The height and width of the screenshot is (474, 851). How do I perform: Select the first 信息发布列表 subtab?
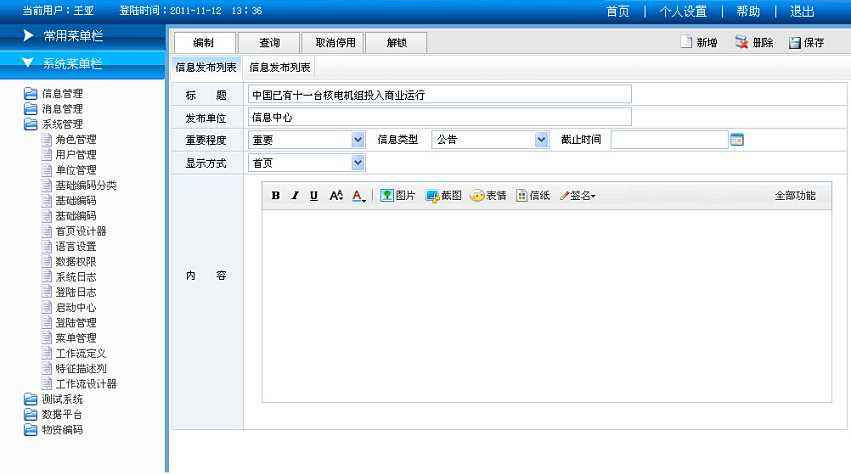(206, 67)
